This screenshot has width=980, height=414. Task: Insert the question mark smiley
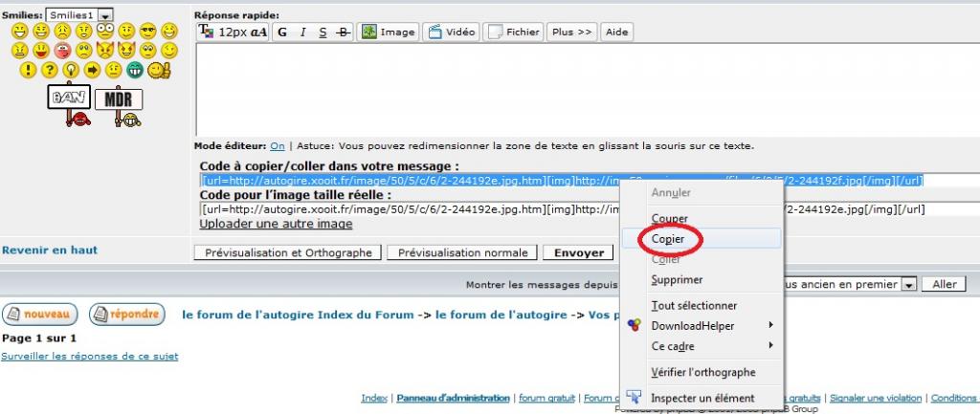coord(50,70)
